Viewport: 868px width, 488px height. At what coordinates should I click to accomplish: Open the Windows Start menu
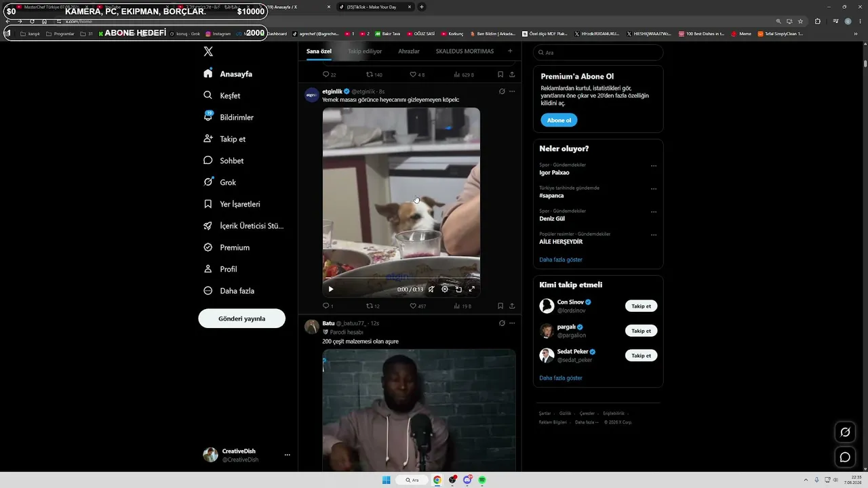(387, 480)
